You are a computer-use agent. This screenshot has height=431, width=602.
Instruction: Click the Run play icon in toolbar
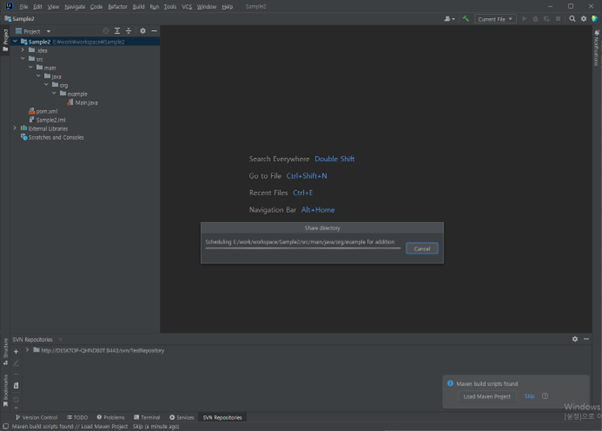524,19
